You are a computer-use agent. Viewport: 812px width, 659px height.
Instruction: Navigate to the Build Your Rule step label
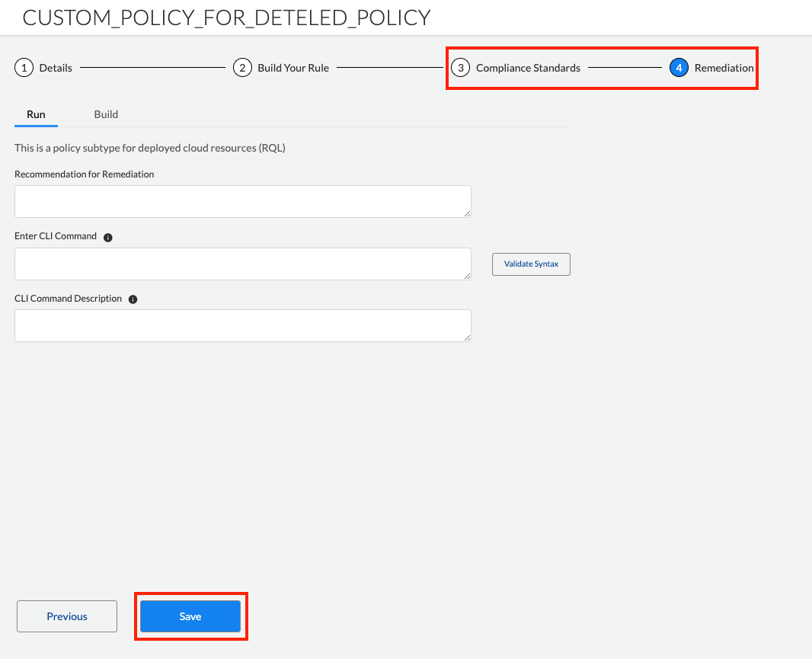click(293, 68)
